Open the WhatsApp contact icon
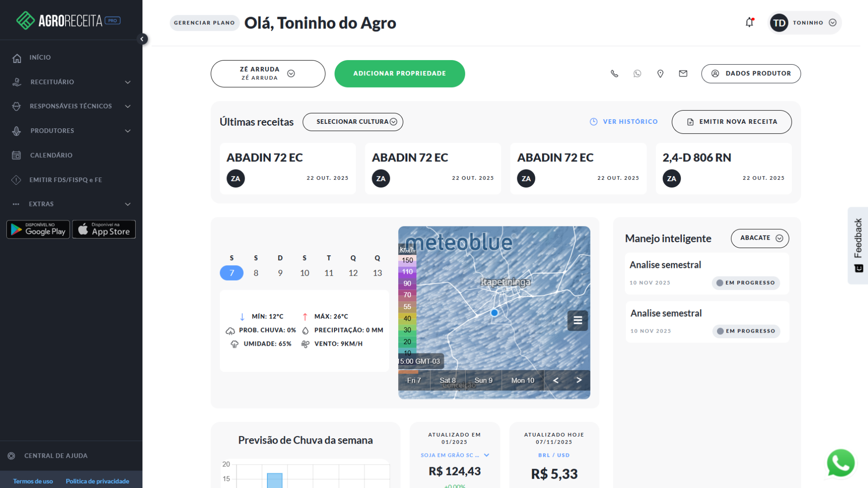Screen dimensions: 868x488 click(x=637, y=74)
